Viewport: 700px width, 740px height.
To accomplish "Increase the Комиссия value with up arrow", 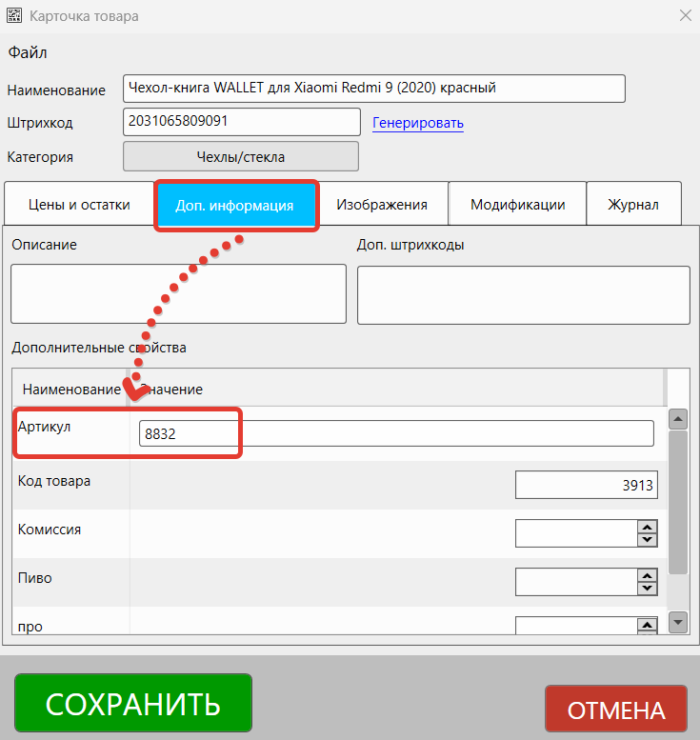I will (648, 527).
